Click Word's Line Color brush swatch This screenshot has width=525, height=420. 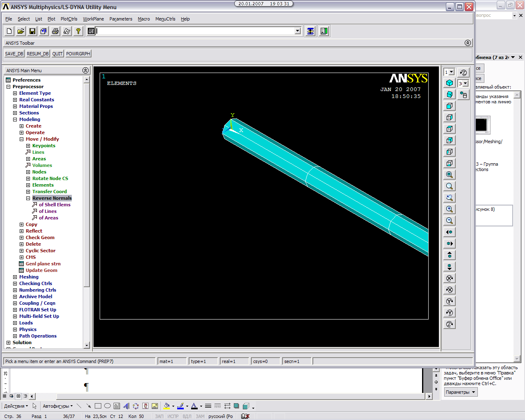[x=180, y=406]
